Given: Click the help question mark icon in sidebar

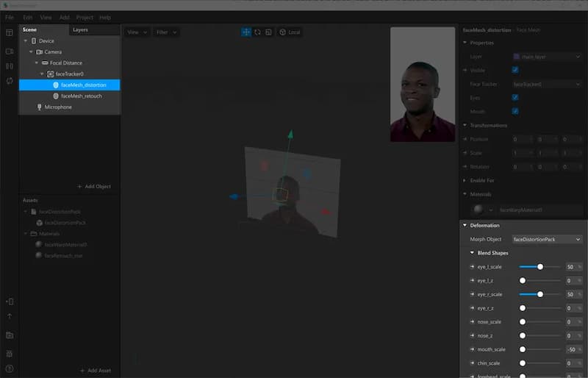Looking at the screenshot, I should (x=10, y=368).
